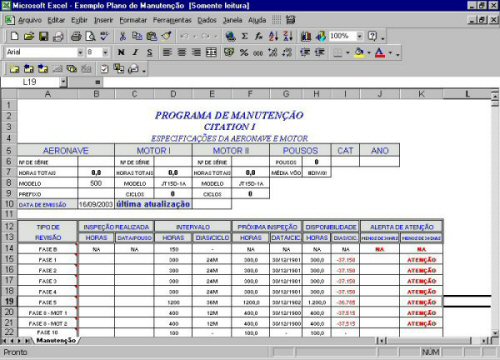Toggle Bold (N) formatting
Screen dimensions: 500x360
(121, 52)
